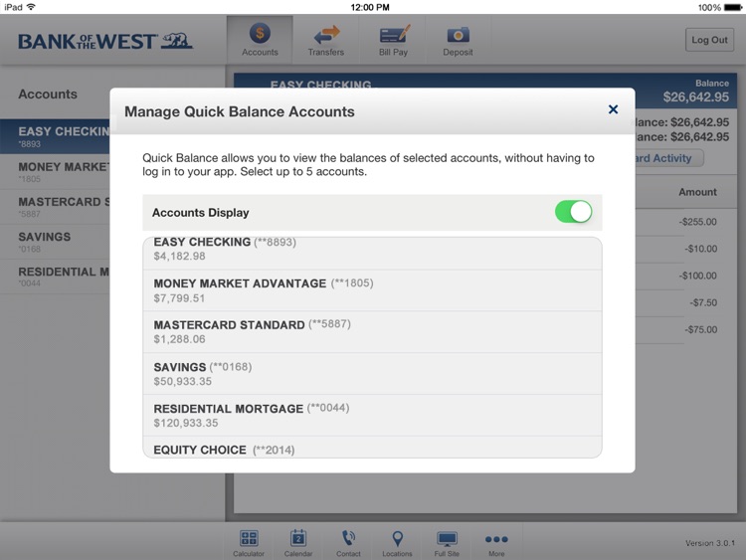The image size is (746, 560).
Task: Click the Card Activity button behind the dialog
Action: (668, 158)
